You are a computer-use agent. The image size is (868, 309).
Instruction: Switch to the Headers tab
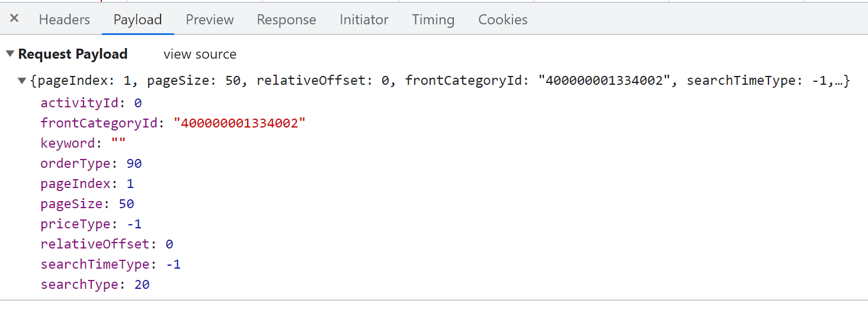click(64, 20)
